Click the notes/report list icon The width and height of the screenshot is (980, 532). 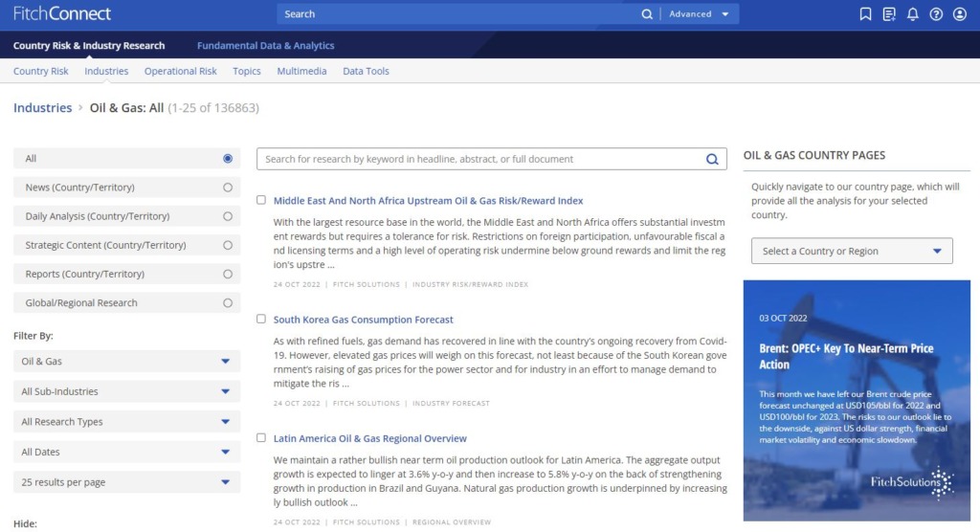(889, 14)
